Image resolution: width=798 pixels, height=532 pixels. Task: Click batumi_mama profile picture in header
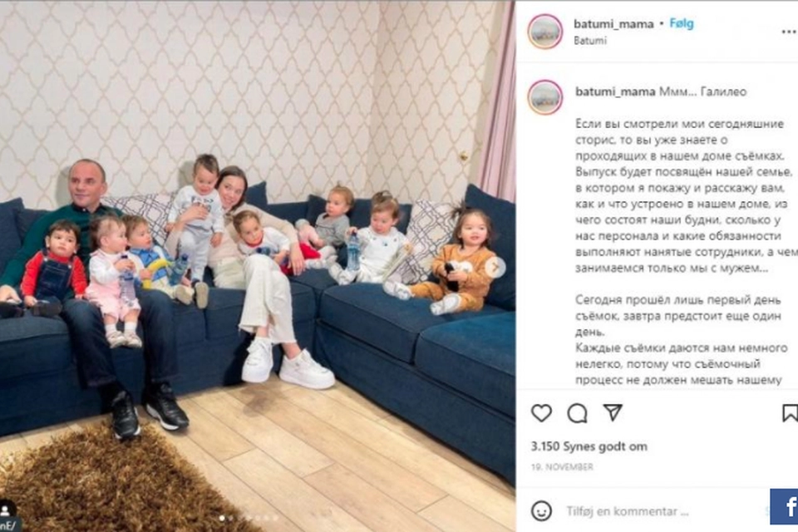pos(545,32)
